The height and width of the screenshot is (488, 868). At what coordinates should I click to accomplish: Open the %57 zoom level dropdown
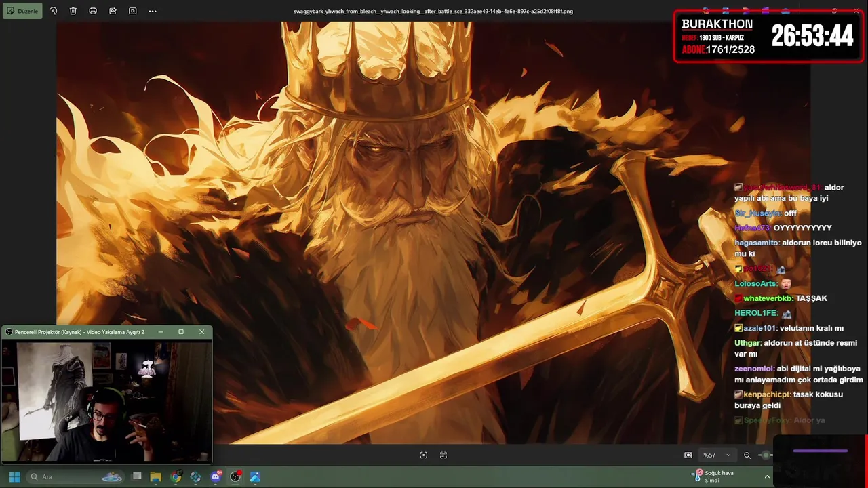click(x=717, y=455)
